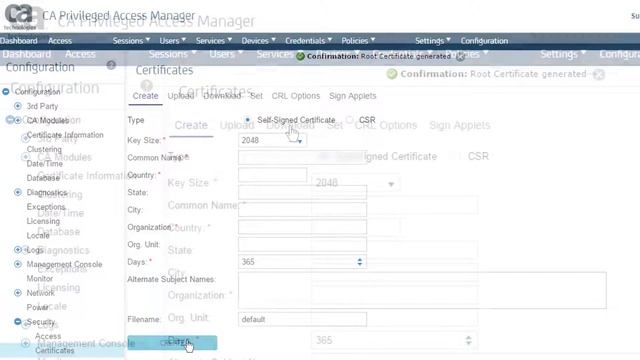This screenshot has height=360, width=640.
Task: Click the City input field
Action: pyautogui.click(x=302, y=210)
